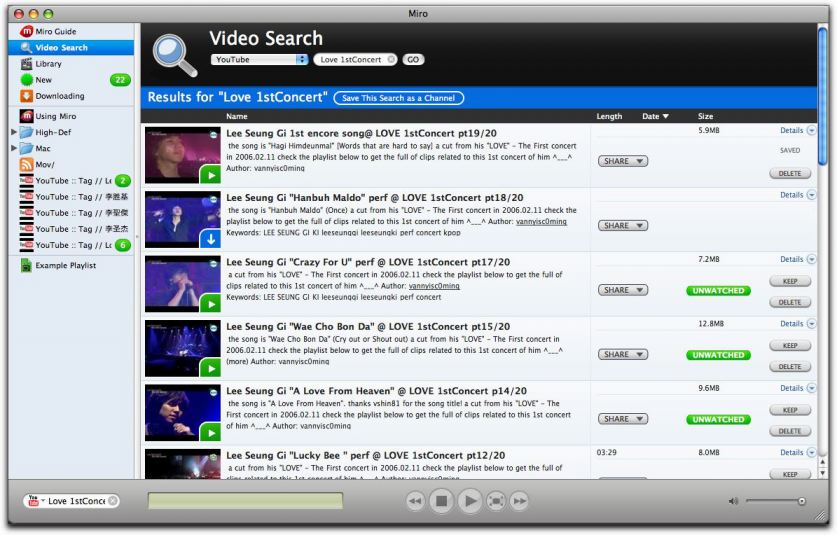Open the Library section
The height and width of the screenshot is (535, 837).
[x=48, y=64]
